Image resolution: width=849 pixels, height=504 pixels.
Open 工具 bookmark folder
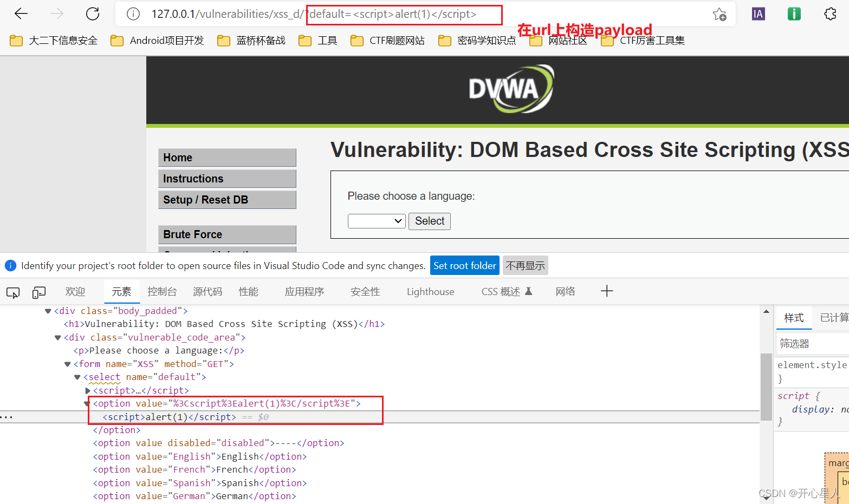coord(318,41)
